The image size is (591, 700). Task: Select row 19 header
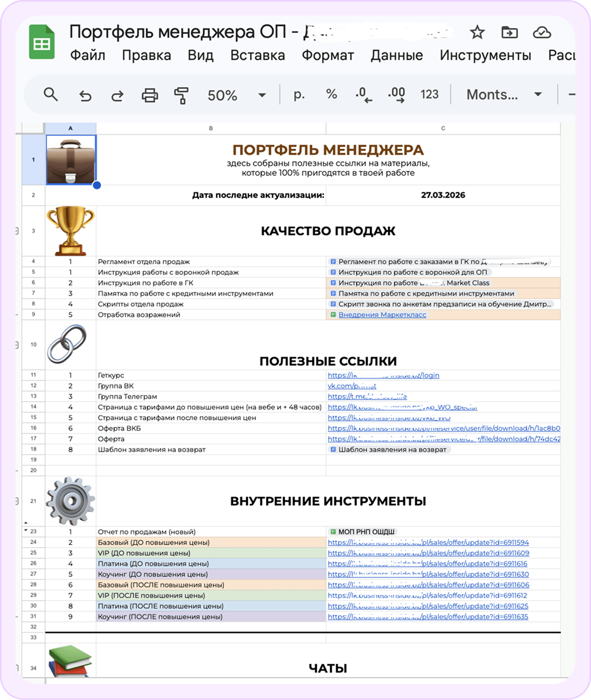click(33, 460)
